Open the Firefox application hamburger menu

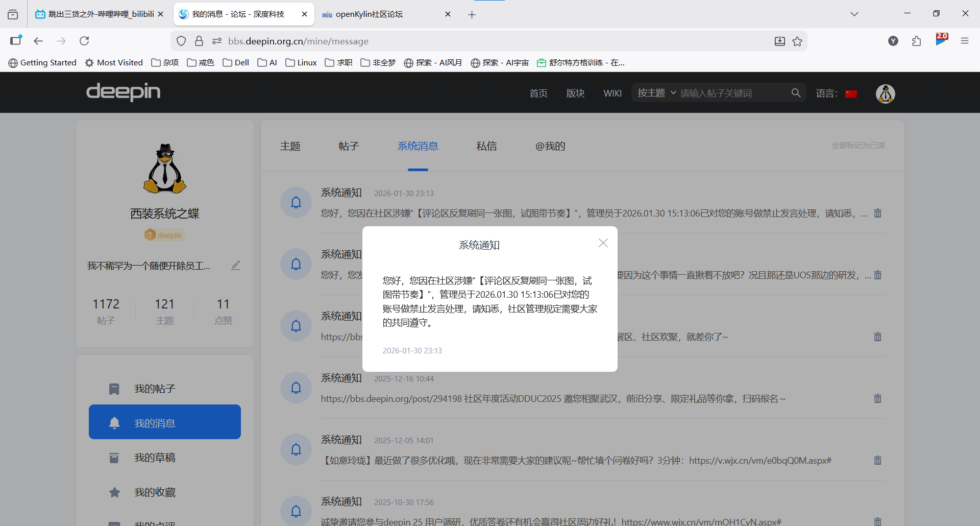pos(964,41)
